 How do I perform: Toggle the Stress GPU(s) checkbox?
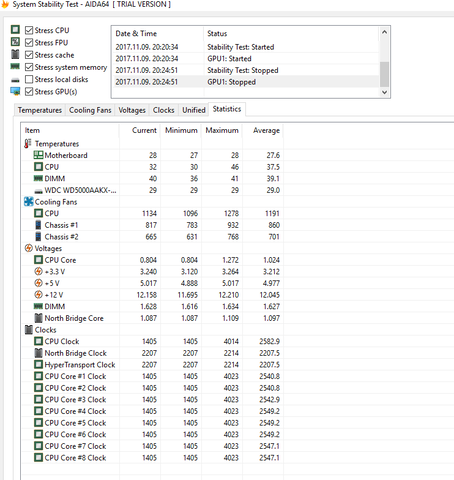point(29,92)
